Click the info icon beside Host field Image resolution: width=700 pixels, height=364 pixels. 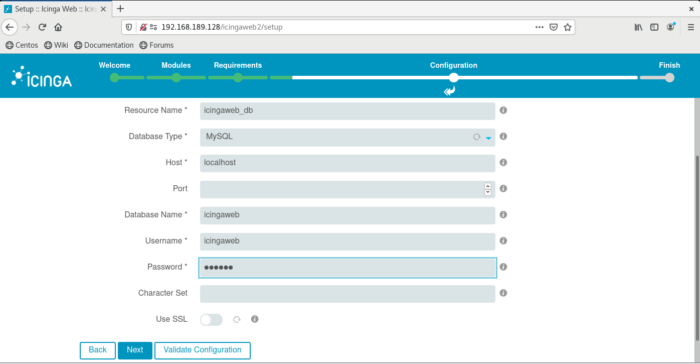click(x=503, y=163)
